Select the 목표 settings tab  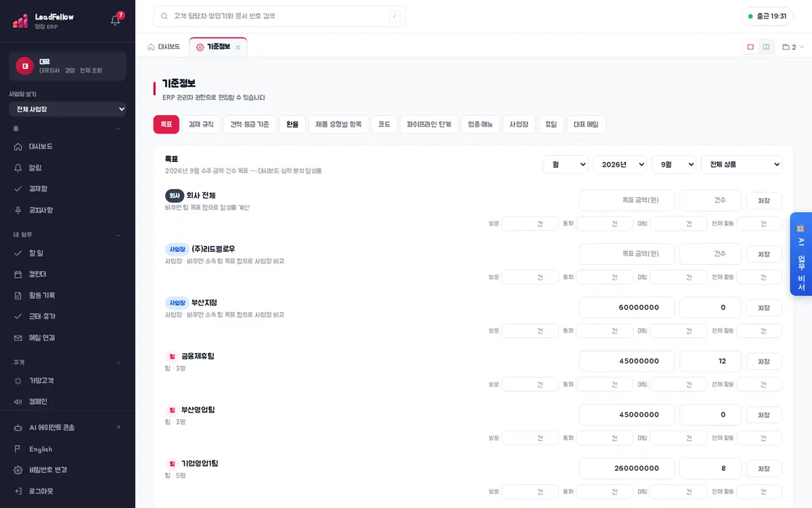[166, 125]
